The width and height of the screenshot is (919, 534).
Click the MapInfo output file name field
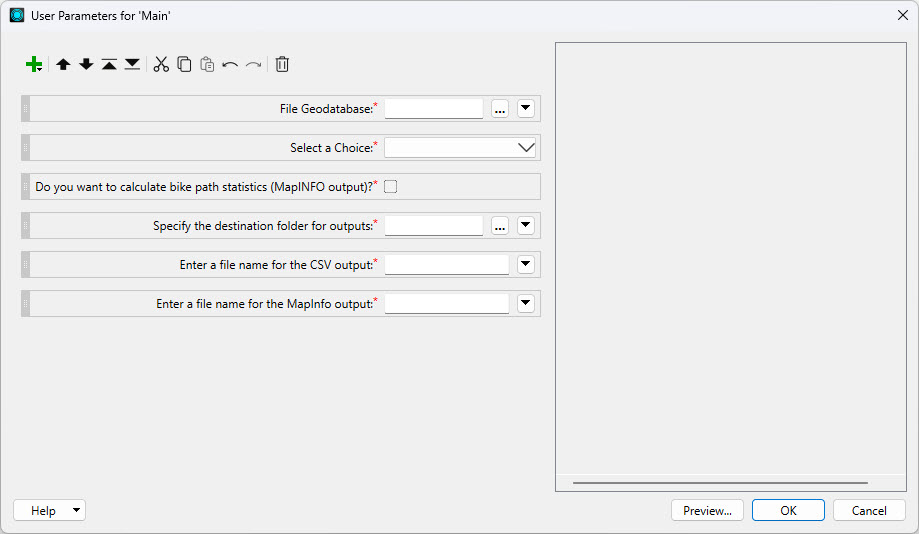(x=447, y=304)
